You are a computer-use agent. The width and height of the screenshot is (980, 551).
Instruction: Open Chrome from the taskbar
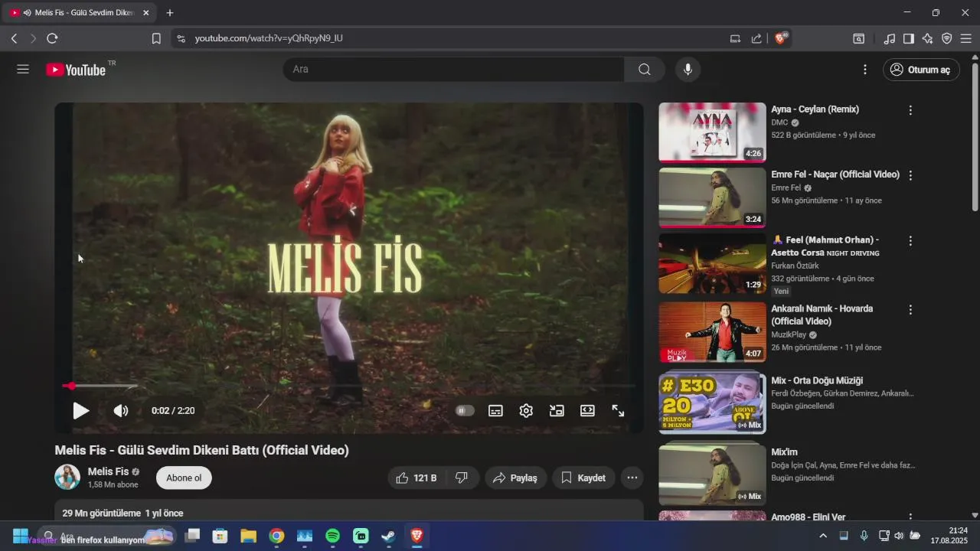(x=276, y=536)
